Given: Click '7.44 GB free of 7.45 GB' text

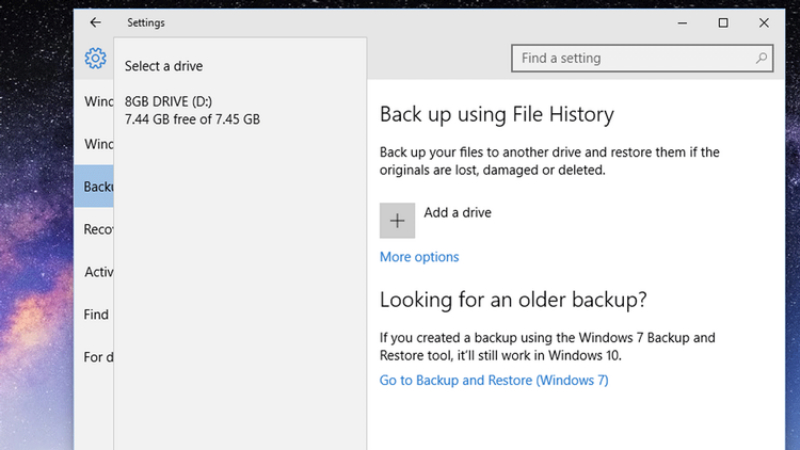Looking at the screenshot, I should [192, 119].
